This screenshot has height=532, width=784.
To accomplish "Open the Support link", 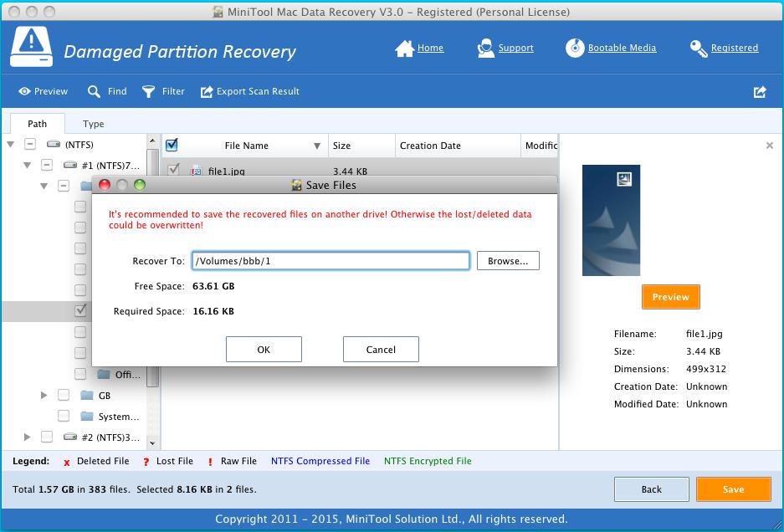I will coord(516,48).
